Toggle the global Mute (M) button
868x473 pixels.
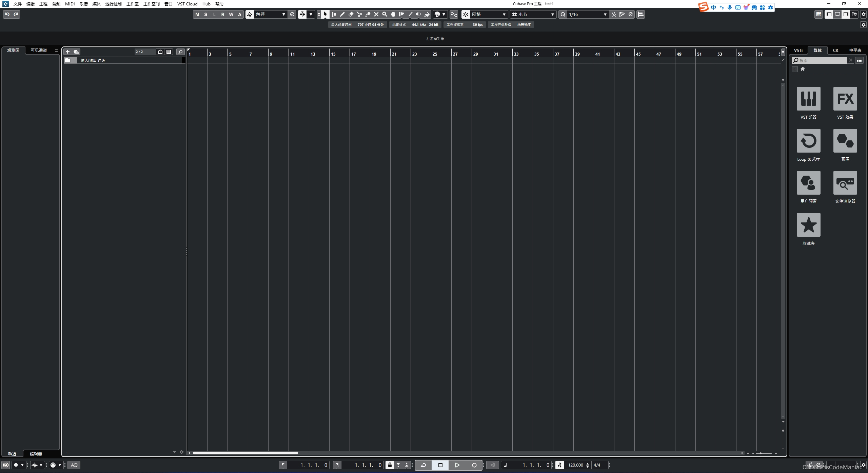pos(197,14)
